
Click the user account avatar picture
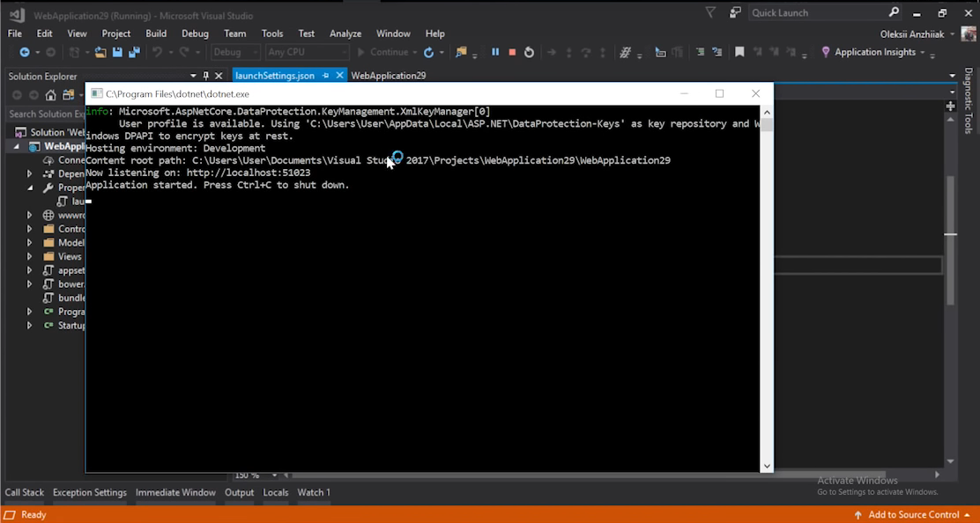click(x=969, y=33)
